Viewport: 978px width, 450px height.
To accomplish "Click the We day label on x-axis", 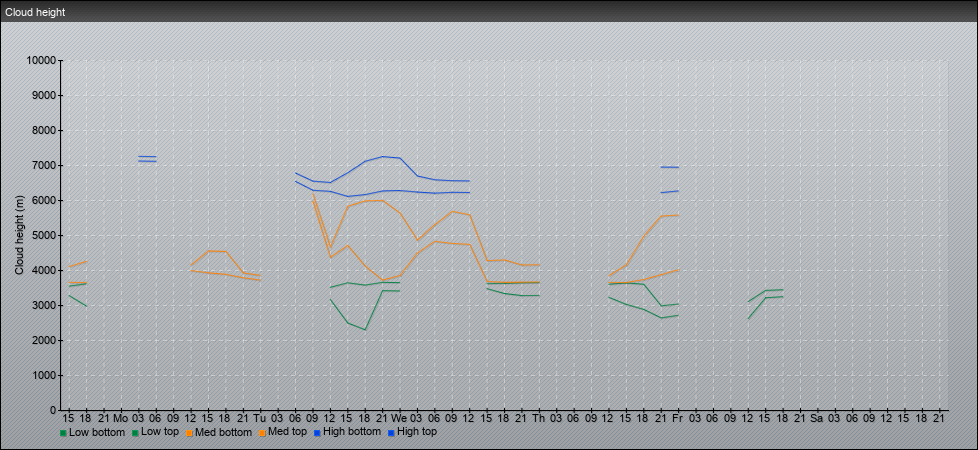I will point(399,419).
